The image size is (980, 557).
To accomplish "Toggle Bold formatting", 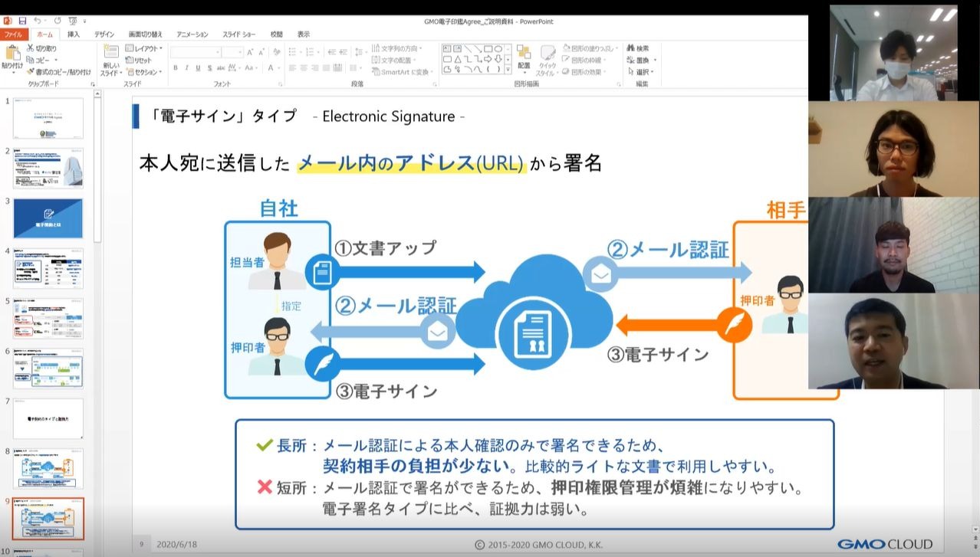I will click(176, 68).
